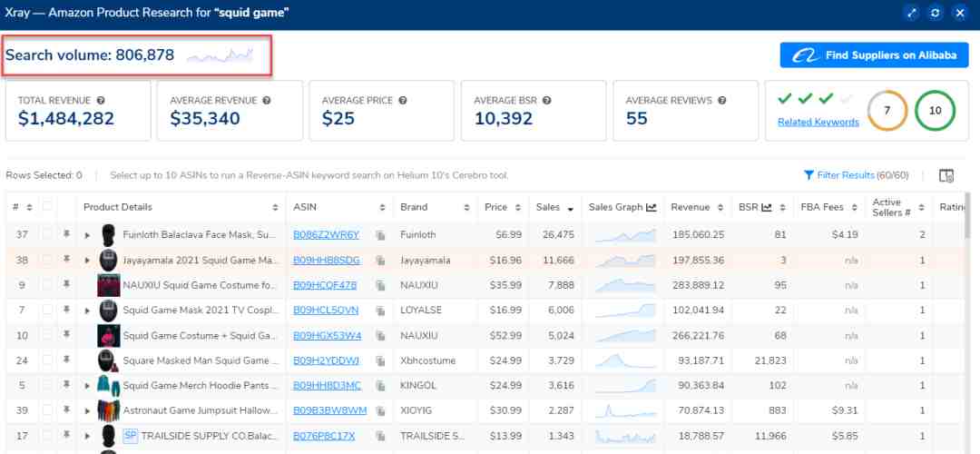This screenshot has height=454, width=980.
Task: Click the Average BSR help icon
Action: (x=547, y=100)
